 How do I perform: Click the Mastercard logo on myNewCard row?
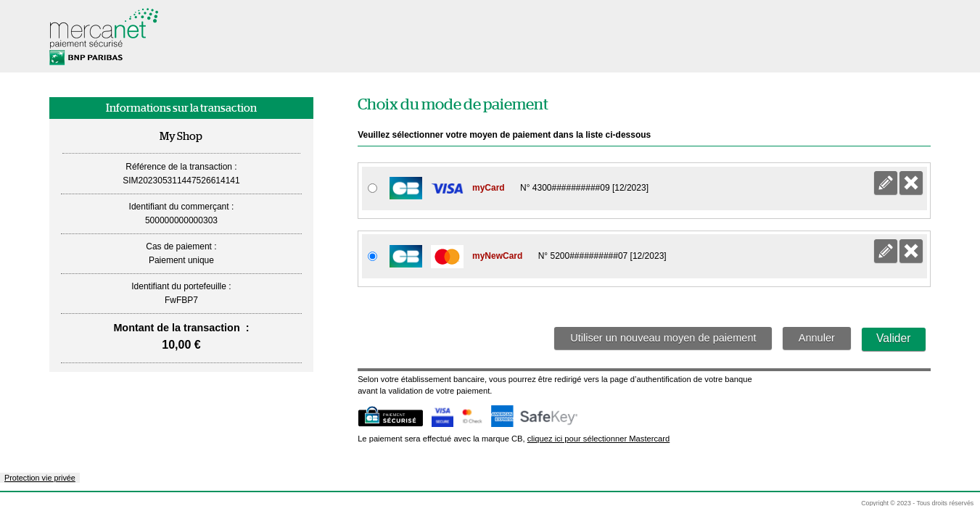pos(447,257)
